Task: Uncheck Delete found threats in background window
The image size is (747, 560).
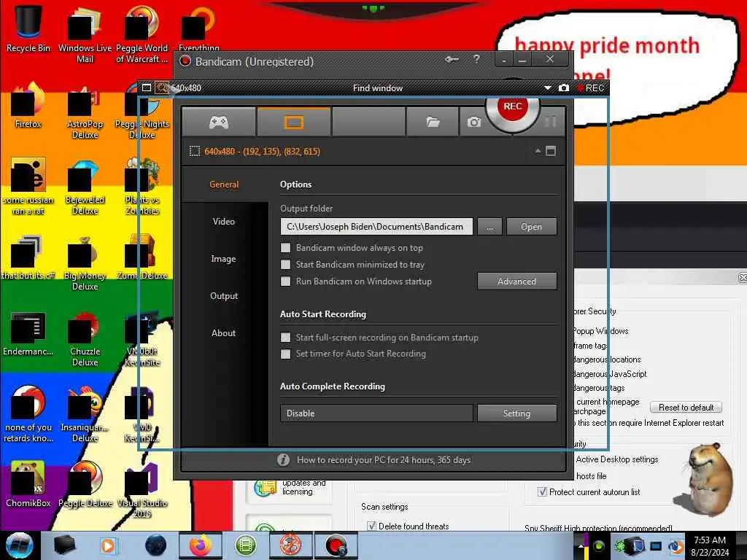Action: [x=371, y=526]
